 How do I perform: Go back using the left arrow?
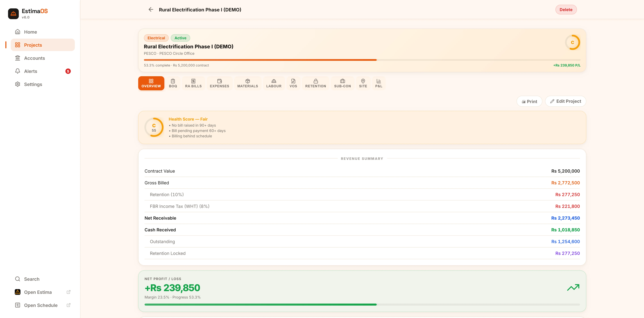[151, 10]
